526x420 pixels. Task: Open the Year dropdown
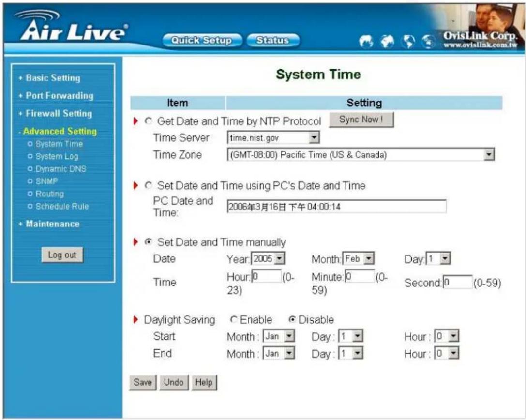pos(268,259)
